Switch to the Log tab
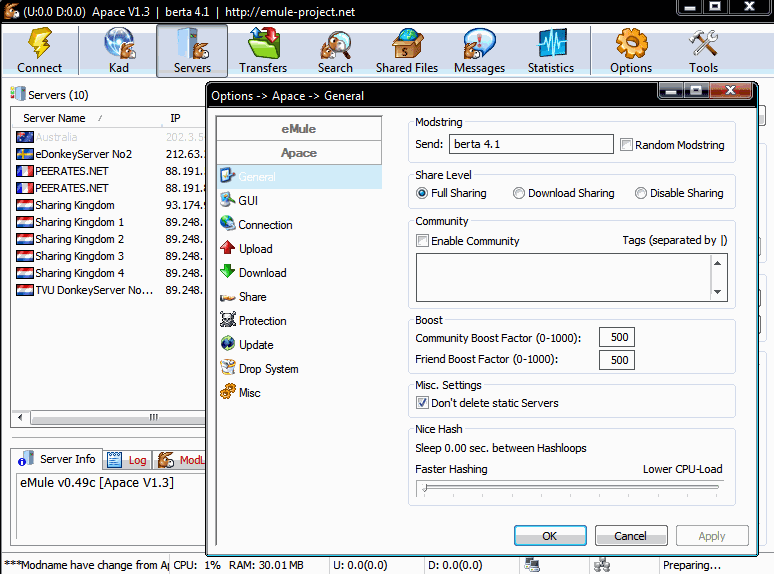This screenshot has width=774, height=574. (x=127, y=460)
